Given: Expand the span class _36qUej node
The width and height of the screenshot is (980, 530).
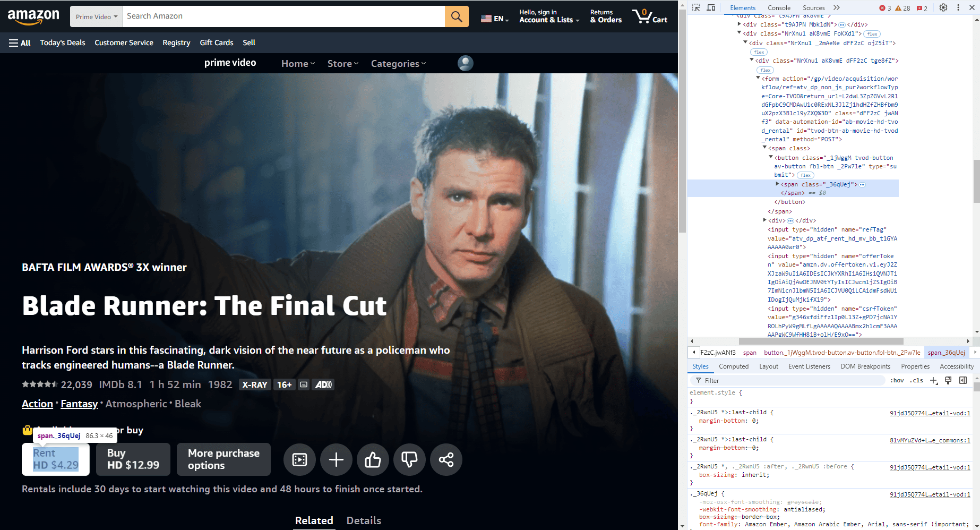Looking at the screenshot, I should coord(777,184).
